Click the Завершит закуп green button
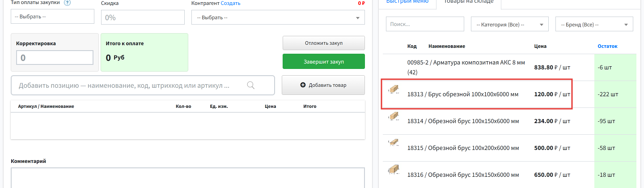This screenshot has height=188, width=644. pyautogui.click(x=324, y=61)
